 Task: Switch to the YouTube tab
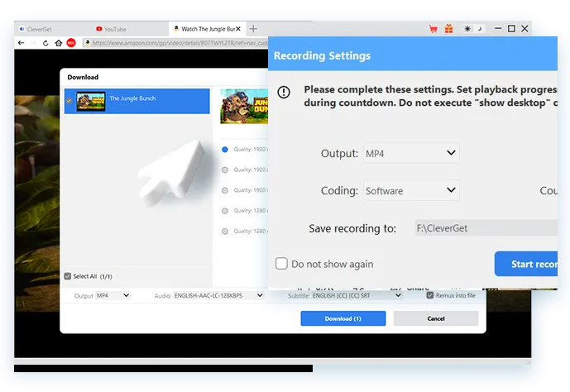pyautogui.click(x=111, y=29)
